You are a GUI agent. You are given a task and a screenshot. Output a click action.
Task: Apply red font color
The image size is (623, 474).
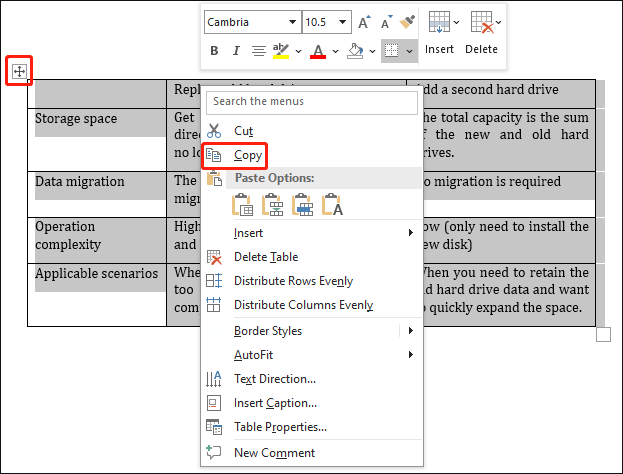click(x=318, y=51)
